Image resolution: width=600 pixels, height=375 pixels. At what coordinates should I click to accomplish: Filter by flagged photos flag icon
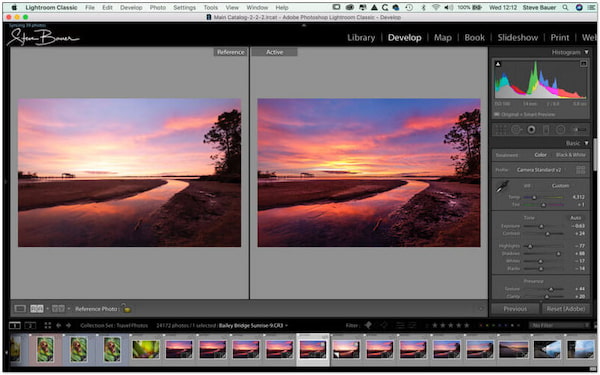pos(368,325)
